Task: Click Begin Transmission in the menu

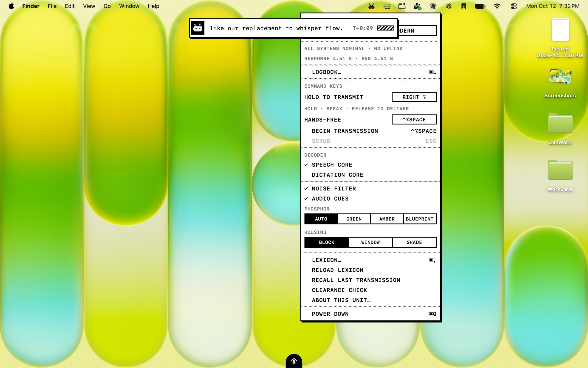Action: coord(370,131)
